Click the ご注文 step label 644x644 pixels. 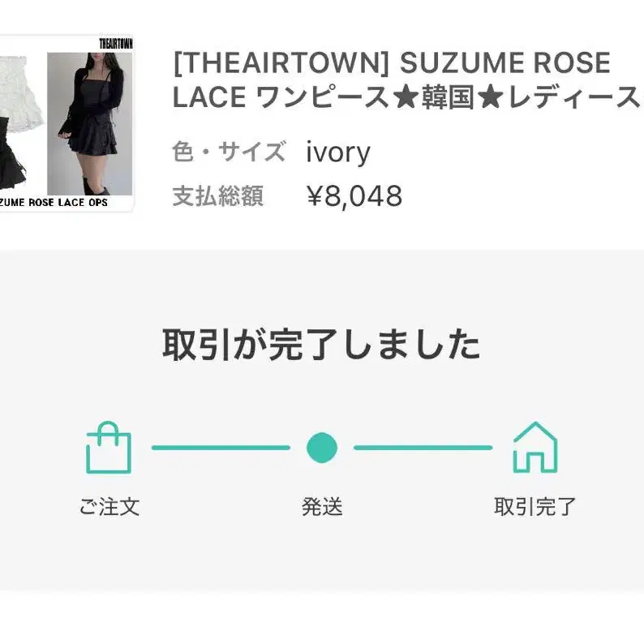pyautogui.click(x=109, y=507)
